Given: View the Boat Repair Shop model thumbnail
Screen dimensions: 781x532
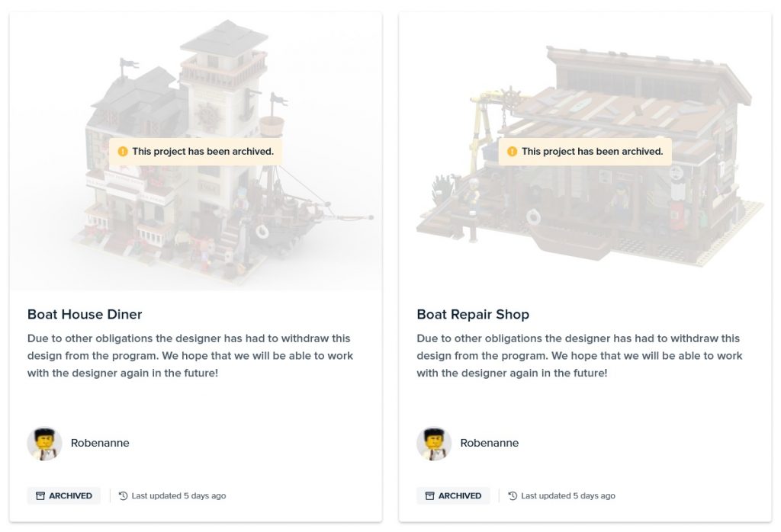Looking at the screenshot, I should 585,151.
